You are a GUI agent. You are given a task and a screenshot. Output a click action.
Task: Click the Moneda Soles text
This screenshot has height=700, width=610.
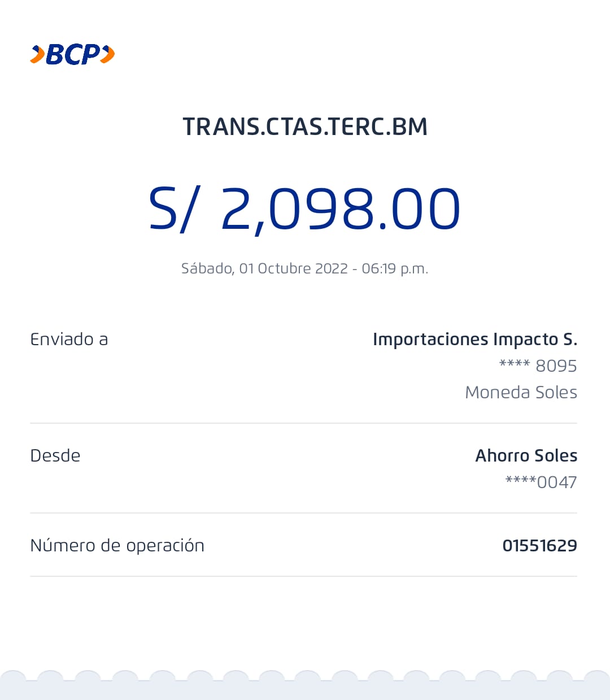tap(521, 392)
